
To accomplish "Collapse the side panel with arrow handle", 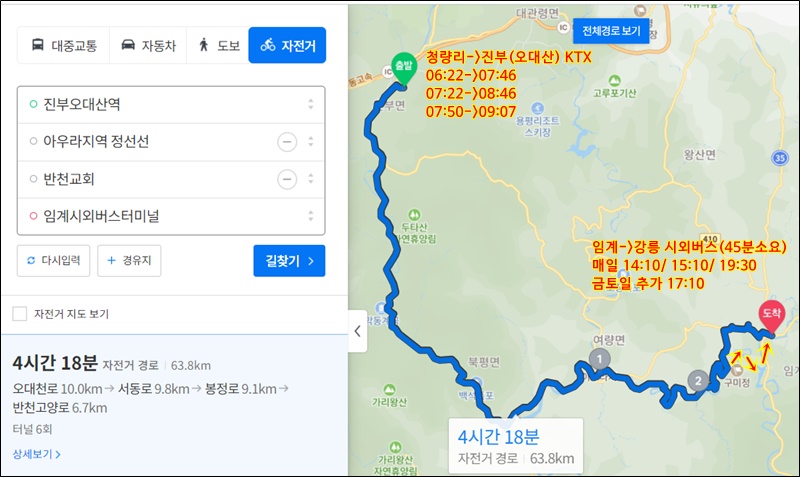I will [358, 331].
